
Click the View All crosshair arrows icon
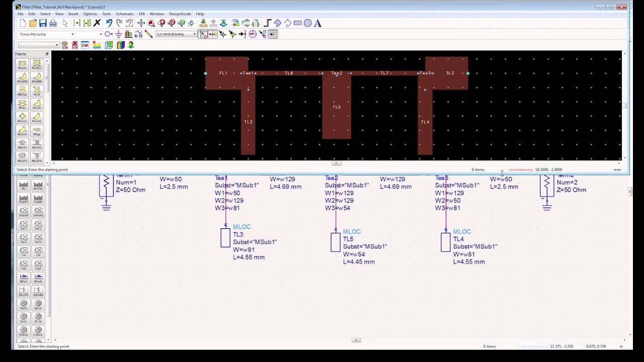tap(141, 23)
